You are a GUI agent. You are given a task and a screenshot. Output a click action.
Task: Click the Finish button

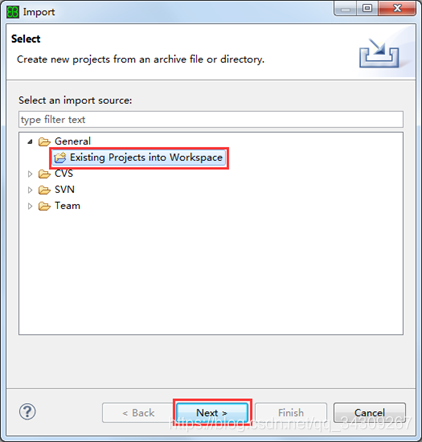291,413
